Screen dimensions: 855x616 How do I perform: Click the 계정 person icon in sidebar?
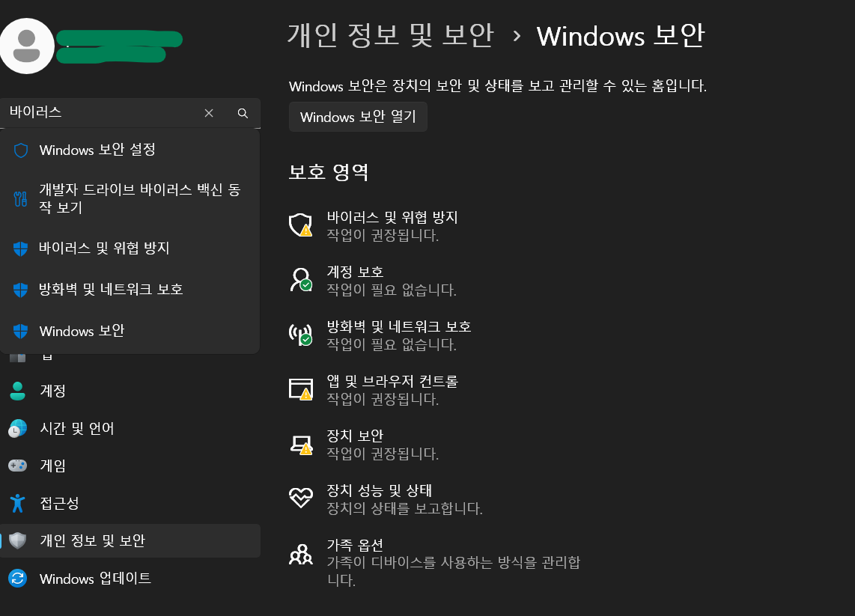(x=18, y=391)
